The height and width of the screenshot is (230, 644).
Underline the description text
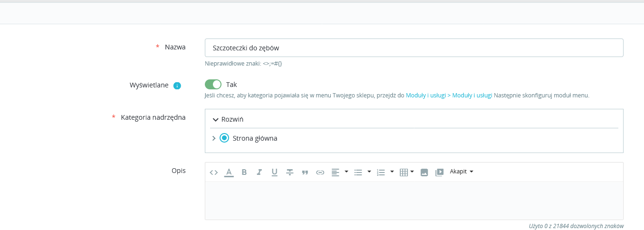click(x=274, y=172)
